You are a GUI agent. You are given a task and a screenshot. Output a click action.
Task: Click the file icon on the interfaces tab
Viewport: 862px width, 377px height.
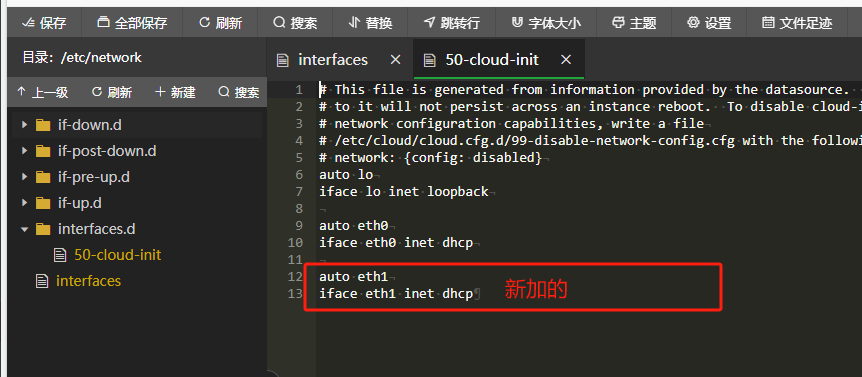(283, 60)
